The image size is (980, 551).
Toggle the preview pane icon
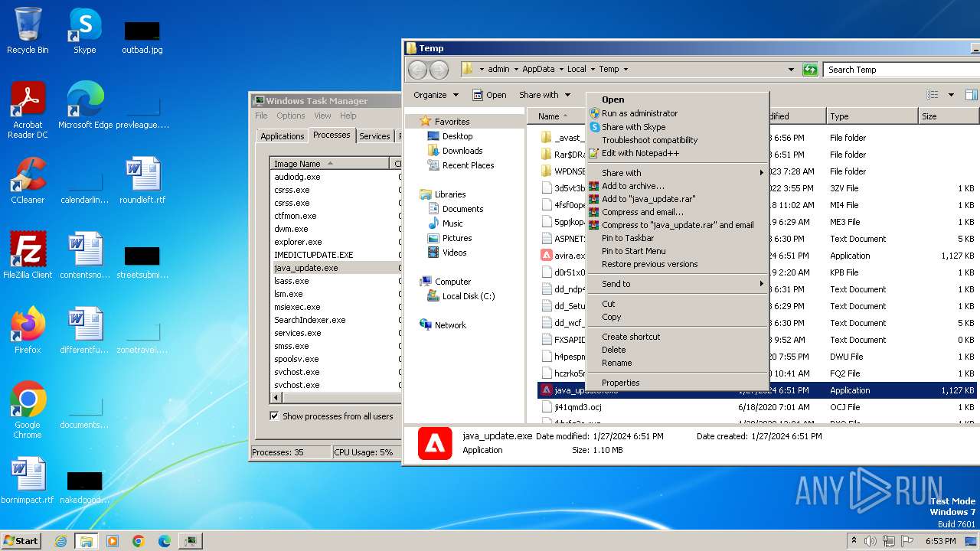tap(971, 95)
